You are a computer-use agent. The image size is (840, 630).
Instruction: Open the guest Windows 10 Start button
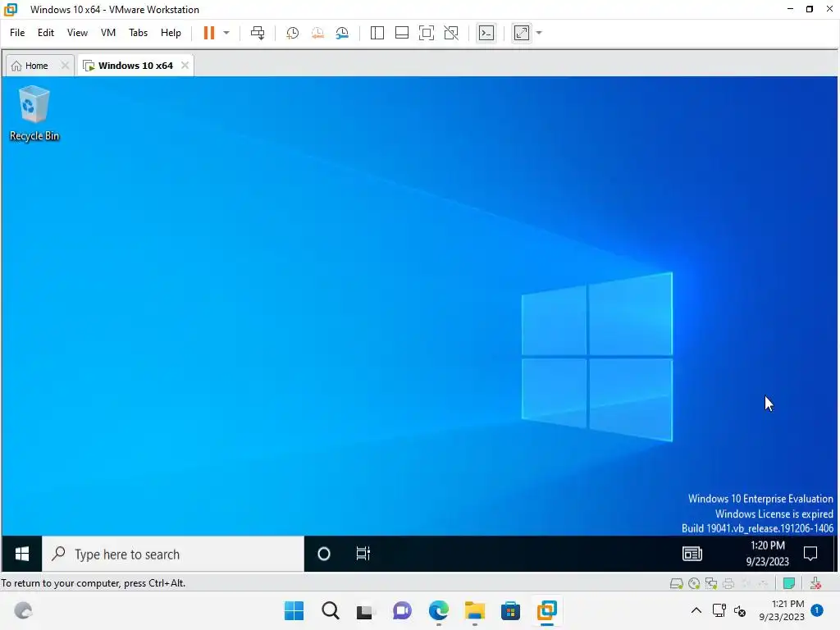22,554
